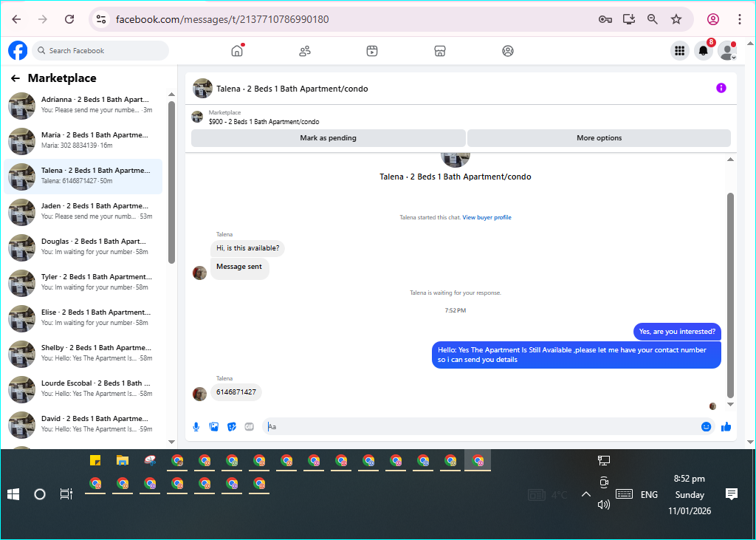Open the Adrianna conversation
The image size is (756, 540).
pos(83,105)
